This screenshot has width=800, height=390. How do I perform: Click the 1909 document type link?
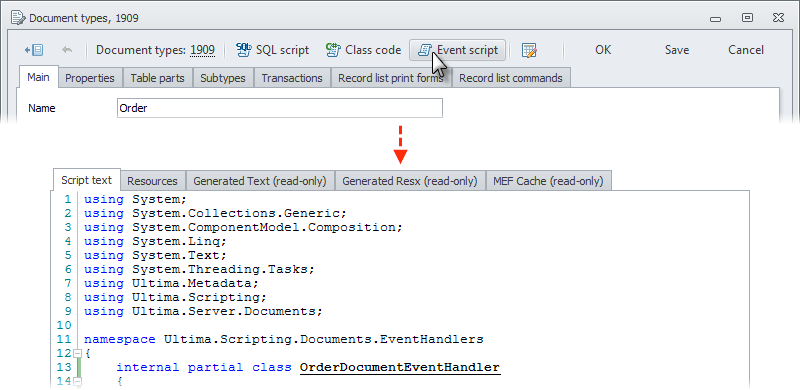coord(203,50)
